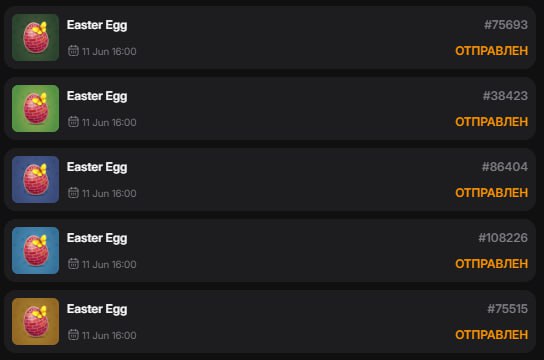
Task: Click ОТПРАВЛЕН status for gift #86404
Action: (x=492, y=193)
